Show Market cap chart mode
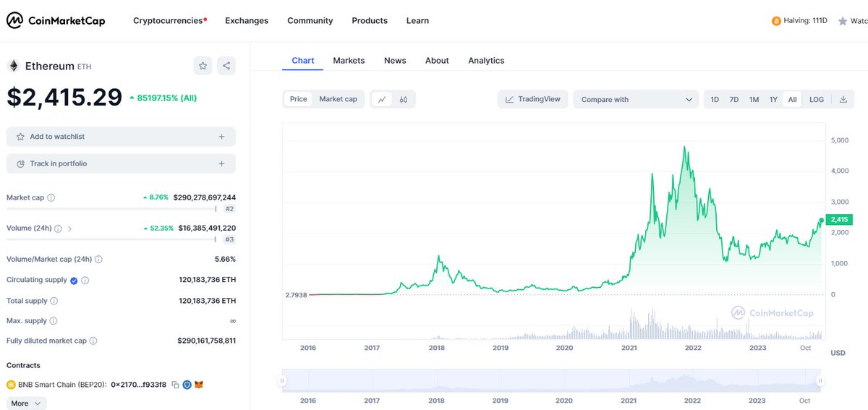This screenshot has width=868, height=410. [x=338, y=99]
